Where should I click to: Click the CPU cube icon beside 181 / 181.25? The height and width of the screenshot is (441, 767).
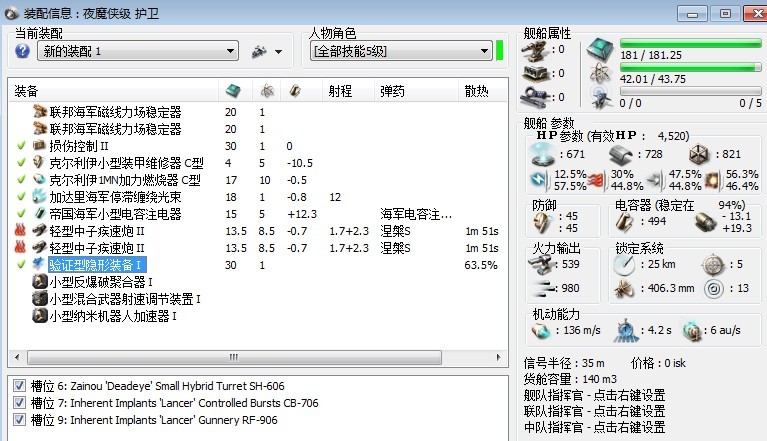pos(600,50)
